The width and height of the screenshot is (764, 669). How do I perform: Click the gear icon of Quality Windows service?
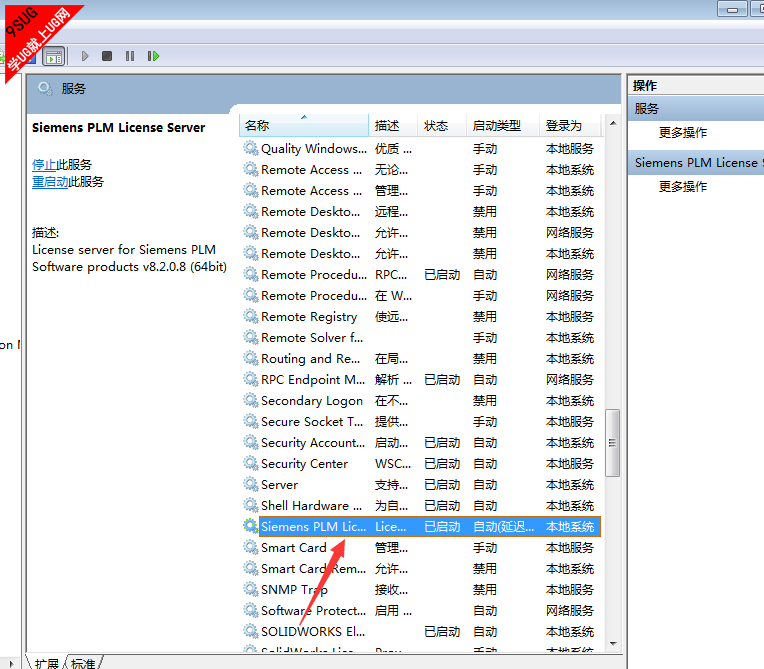[x=250, y=148]
